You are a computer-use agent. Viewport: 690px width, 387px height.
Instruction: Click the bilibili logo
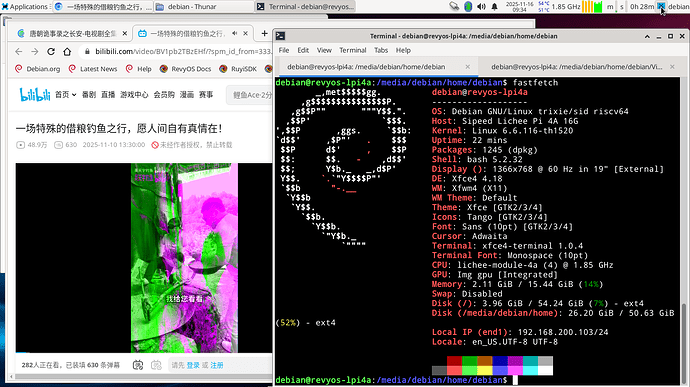35,95
